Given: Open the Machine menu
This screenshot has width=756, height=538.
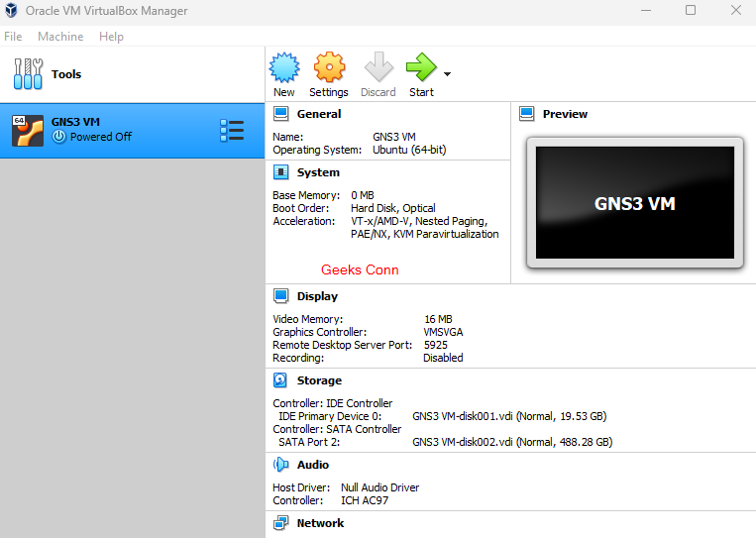Looking at the screenshot, I should coord(60,37).
